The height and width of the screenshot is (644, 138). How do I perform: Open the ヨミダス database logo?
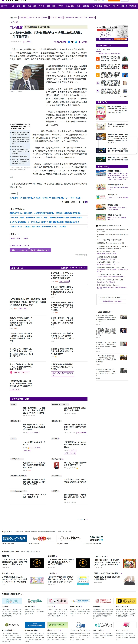tap(80, 625)
